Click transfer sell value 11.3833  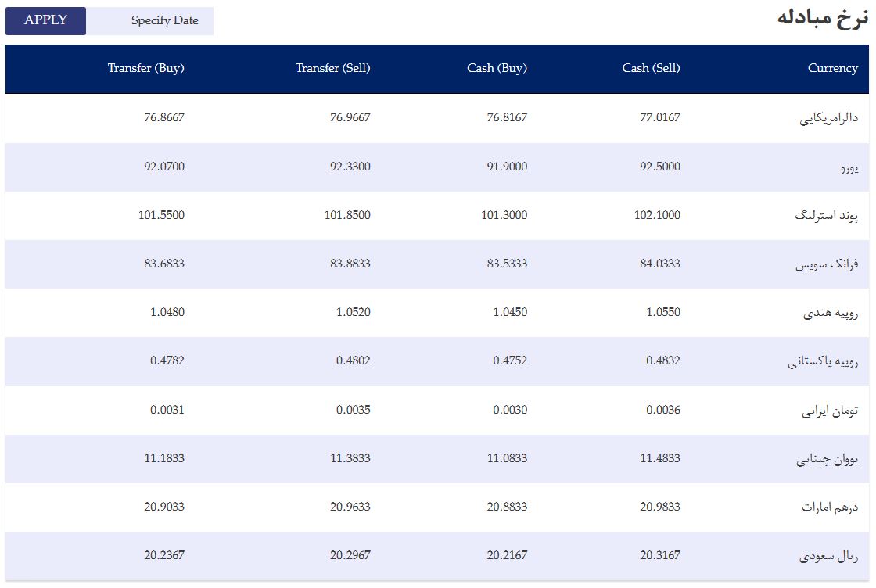pyautogui.click(x=350, y=458)
